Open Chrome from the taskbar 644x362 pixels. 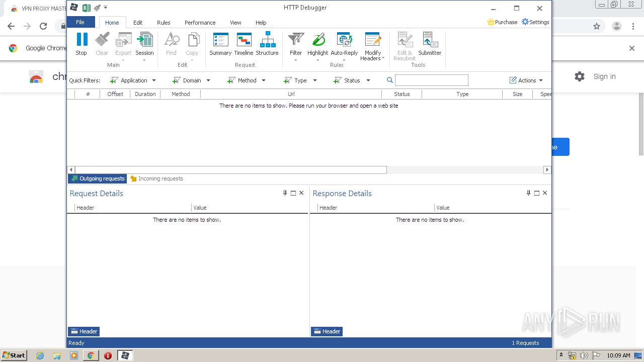pyautogui.click(x=91, y=355)
